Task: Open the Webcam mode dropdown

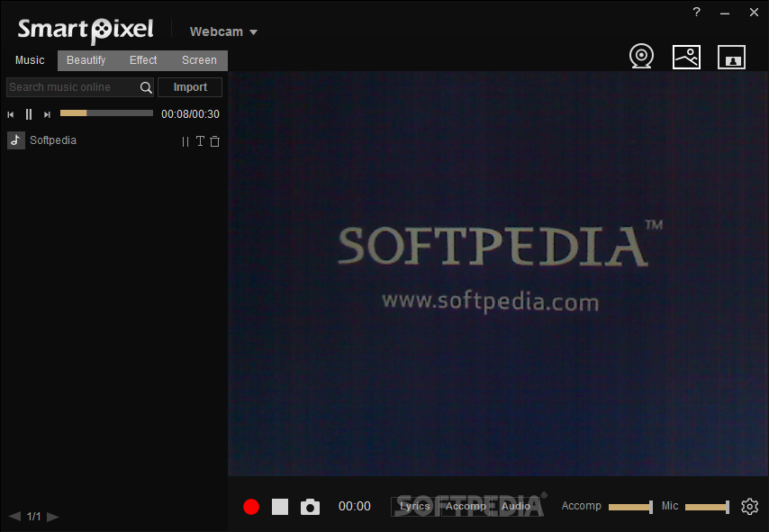Action: point(223,32)
